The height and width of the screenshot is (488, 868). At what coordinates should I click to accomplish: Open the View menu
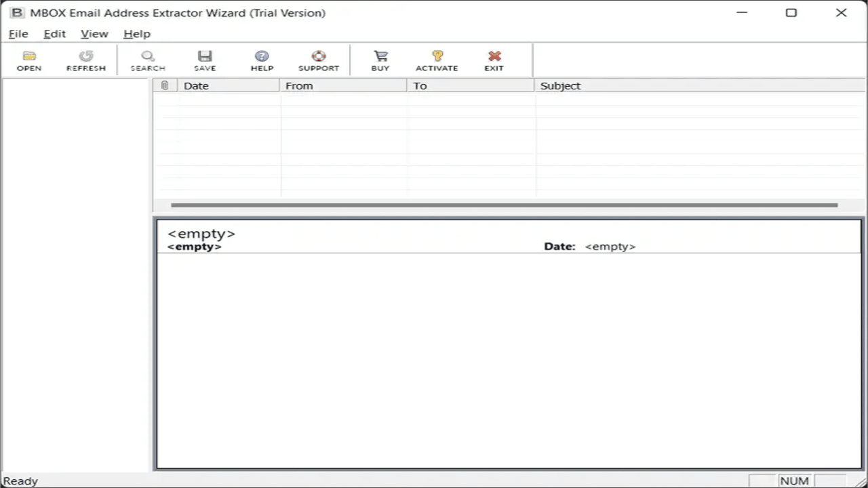pos(94,34)
